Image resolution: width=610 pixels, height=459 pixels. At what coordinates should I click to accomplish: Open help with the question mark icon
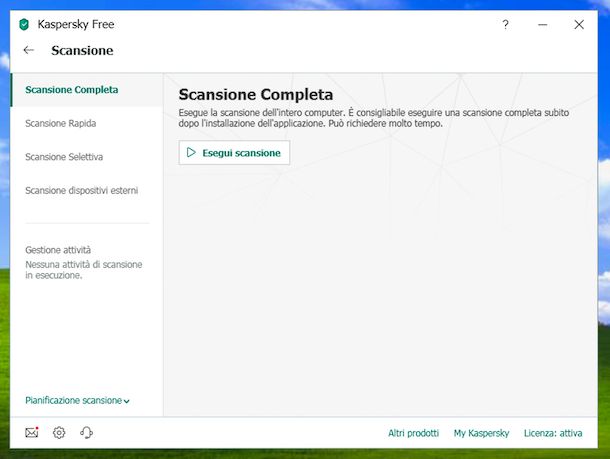coord(505,25)
